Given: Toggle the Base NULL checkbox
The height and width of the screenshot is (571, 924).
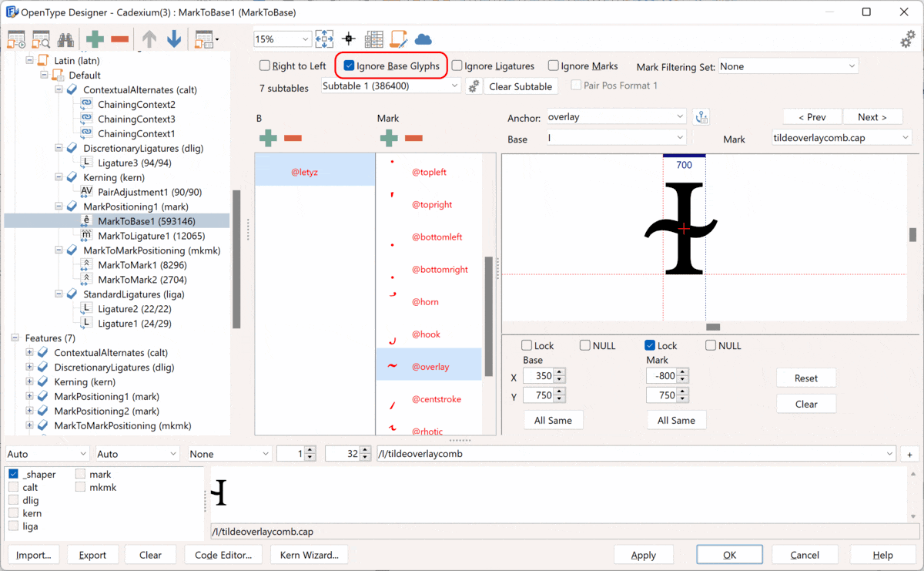Looking at the screenshot, I should click(x=585, y=345).
